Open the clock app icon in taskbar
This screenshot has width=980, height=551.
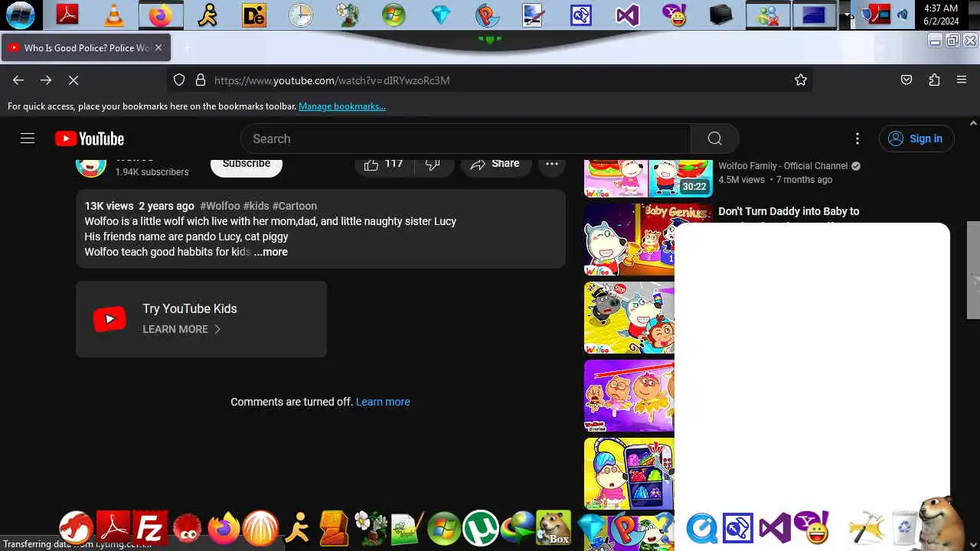pyautogui.click(x=301, y=15)
